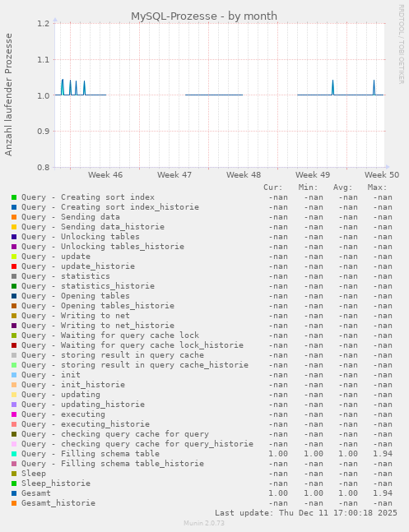
Task: Click the blue swatch for Creating sort index_historie
Action: tap(14, 207)
